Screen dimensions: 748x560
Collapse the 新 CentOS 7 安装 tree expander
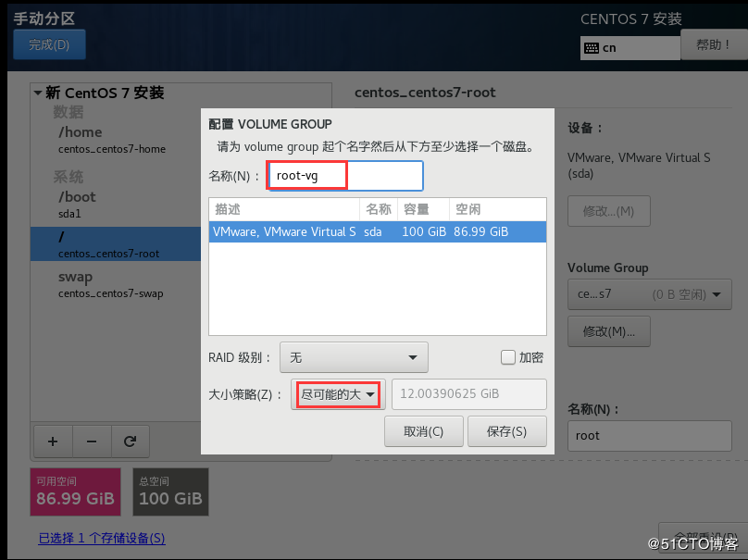(38, 93)
